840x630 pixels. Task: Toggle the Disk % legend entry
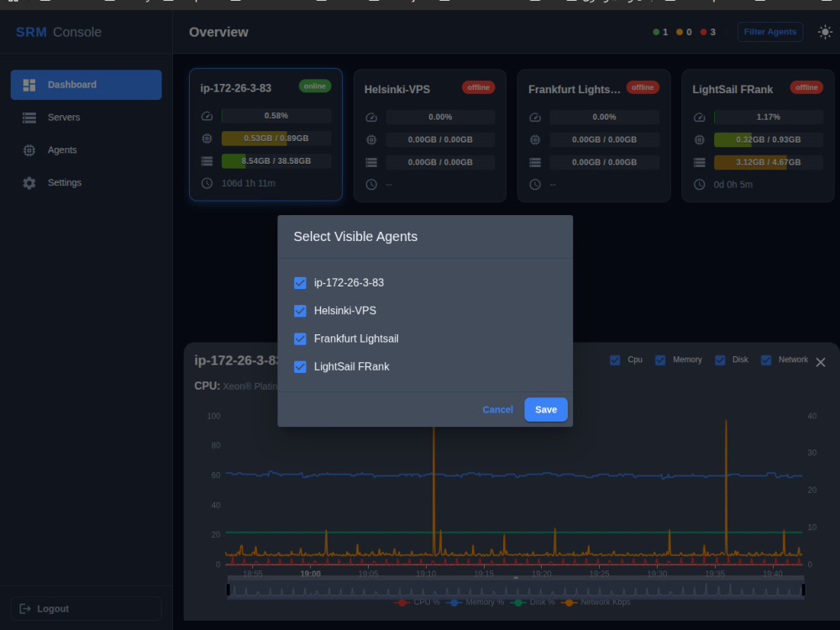[x=533, y=602]
